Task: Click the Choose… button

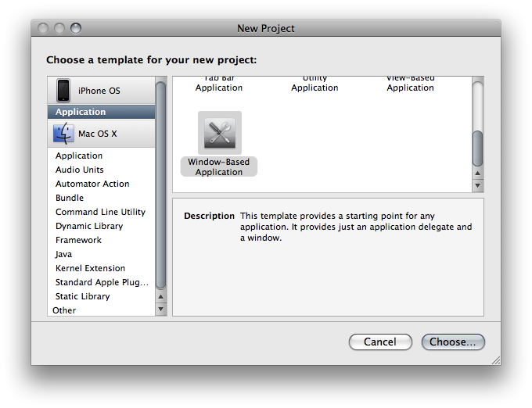Action: tap(453, 342)
